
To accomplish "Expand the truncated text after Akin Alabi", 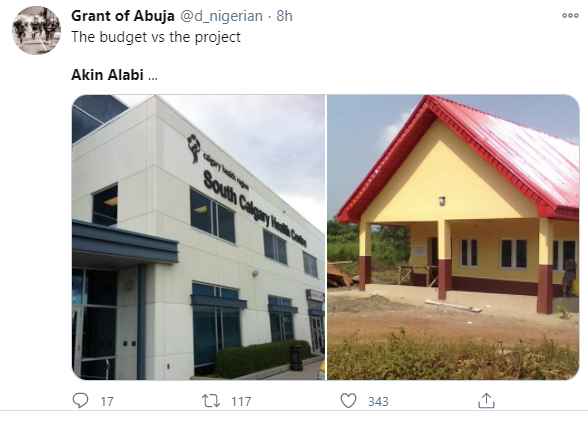I will coord(153,76).
